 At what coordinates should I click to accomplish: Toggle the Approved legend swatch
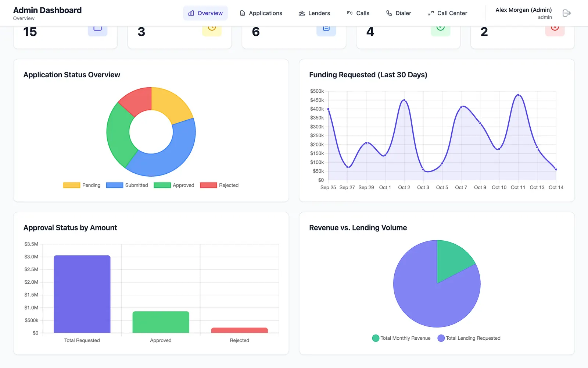[162, 185]
